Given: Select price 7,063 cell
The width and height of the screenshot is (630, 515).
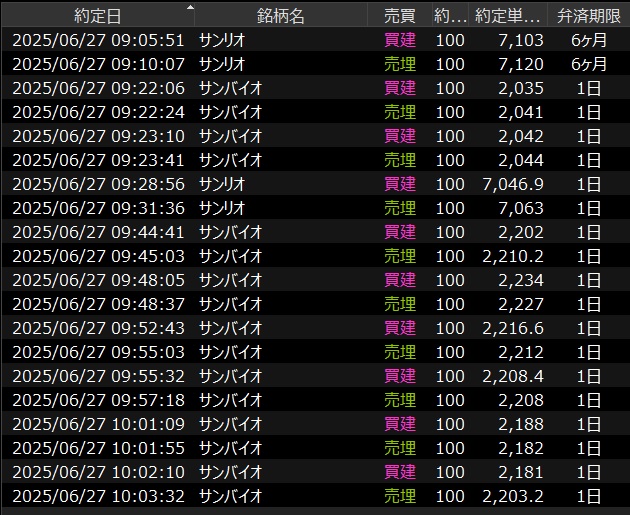Looking at the screenshot, I should [521, 208].
